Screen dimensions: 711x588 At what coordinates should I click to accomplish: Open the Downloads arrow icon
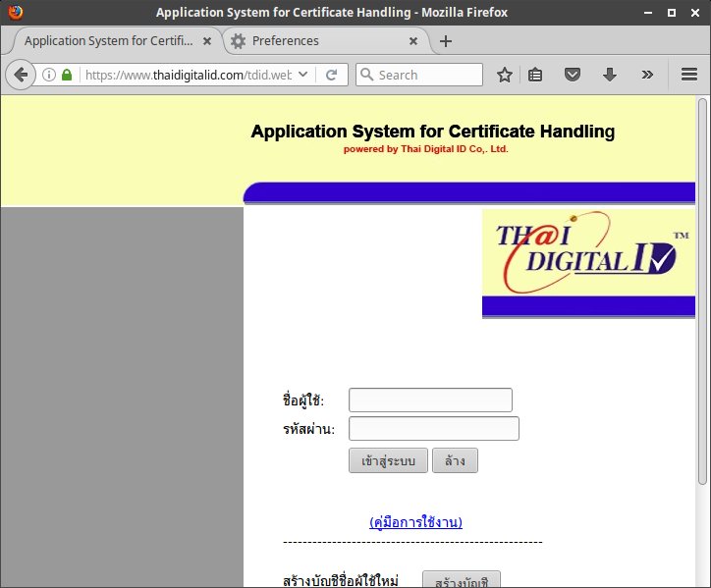click(x=610, y=75)
